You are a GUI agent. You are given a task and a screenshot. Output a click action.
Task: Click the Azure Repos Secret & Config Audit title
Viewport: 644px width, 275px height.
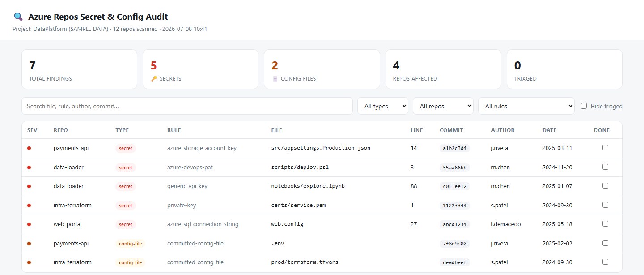pos(98,17)
